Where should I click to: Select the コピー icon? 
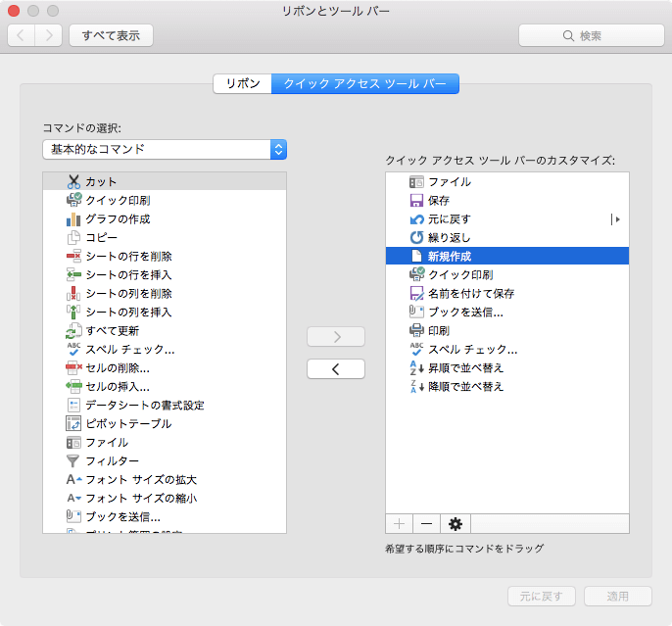73,237
